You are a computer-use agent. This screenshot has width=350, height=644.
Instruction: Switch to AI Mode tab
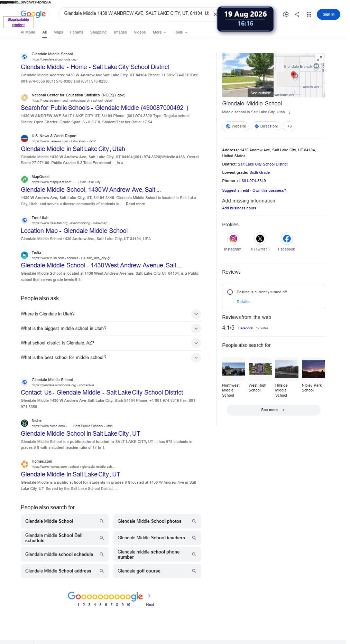point(28,32)
